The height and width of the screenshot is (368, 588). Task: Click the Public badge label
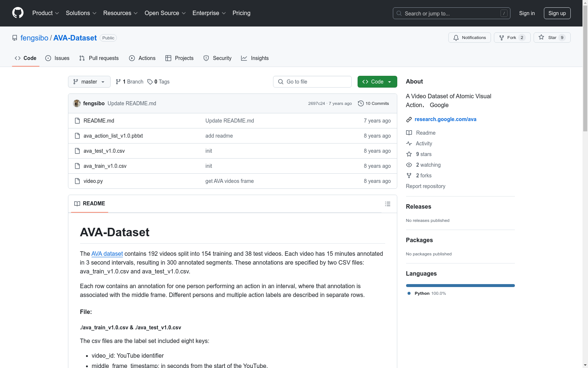click(108, 38)
